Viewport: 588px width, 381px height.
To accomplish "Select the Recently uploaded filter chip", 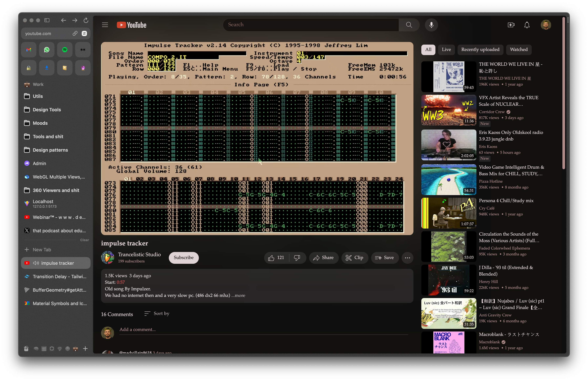I will click(x=480, y=50).
